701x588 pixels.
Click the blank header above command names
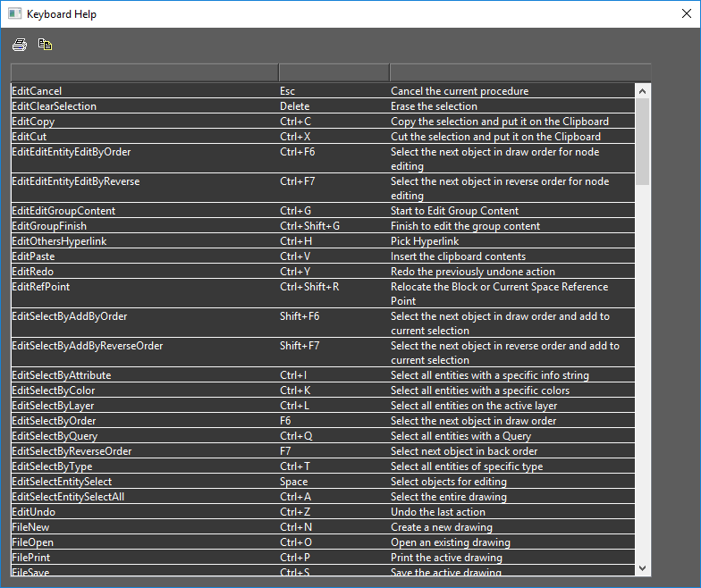pos(144,72)
